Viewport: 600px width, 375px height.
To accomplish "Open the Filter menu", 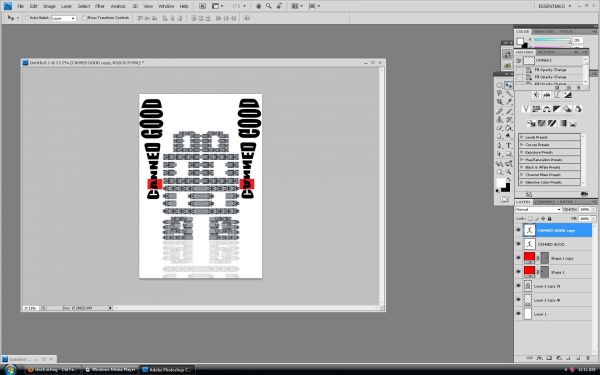I will [x=100, y=6].
